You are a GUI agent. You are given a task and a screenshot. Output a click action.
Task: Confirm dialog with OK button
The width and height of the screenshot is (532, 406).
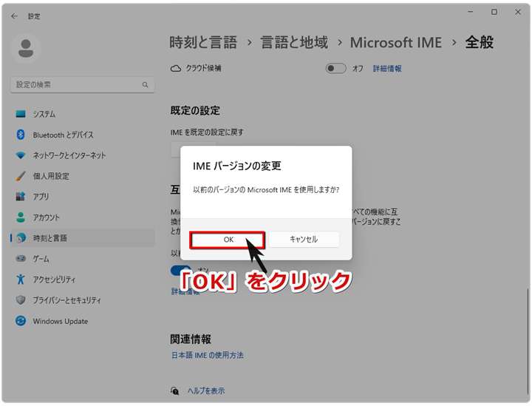pos(228,240)
